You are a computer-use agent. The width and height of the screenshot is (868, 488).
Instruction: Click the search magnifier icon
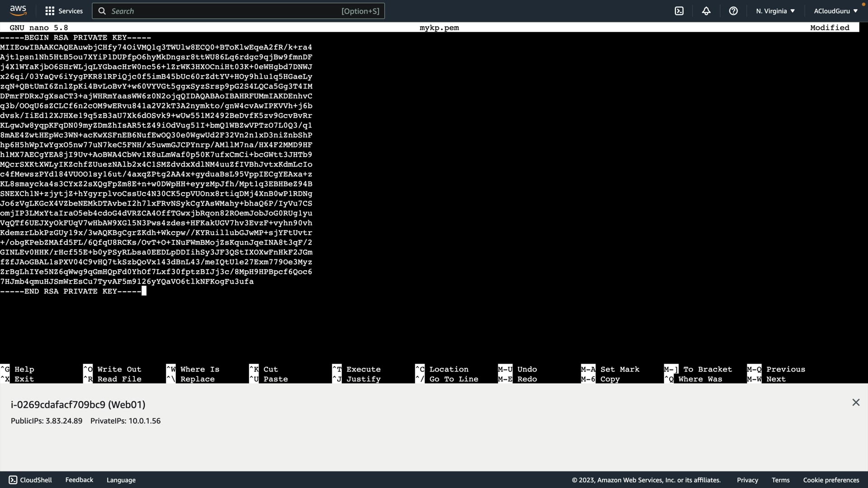tap(102, 11)
